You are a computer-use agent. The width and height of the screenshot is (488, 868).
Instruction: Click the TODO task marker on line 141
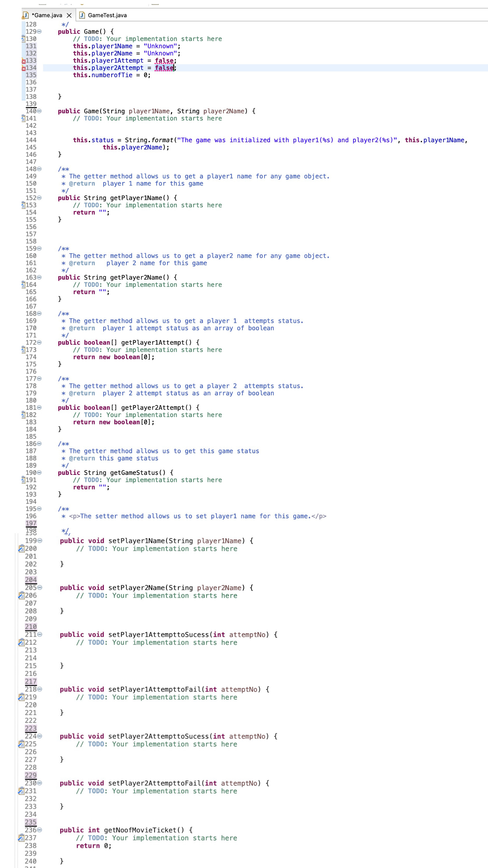(23, 118)
